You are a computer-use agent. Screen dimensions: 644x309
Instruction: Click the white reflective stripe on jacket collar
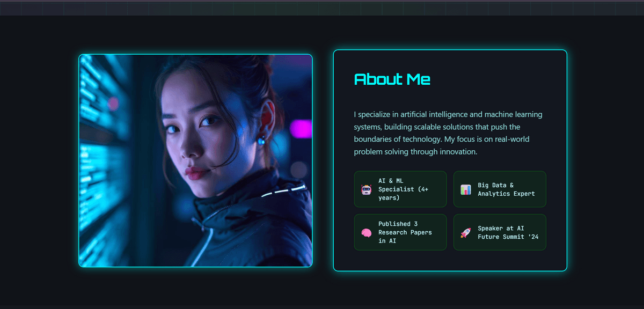coord(283,190)
